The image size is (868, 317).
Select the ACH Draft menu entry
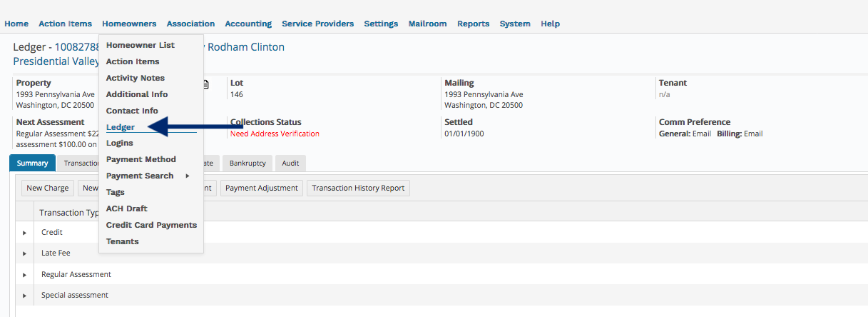126,208
